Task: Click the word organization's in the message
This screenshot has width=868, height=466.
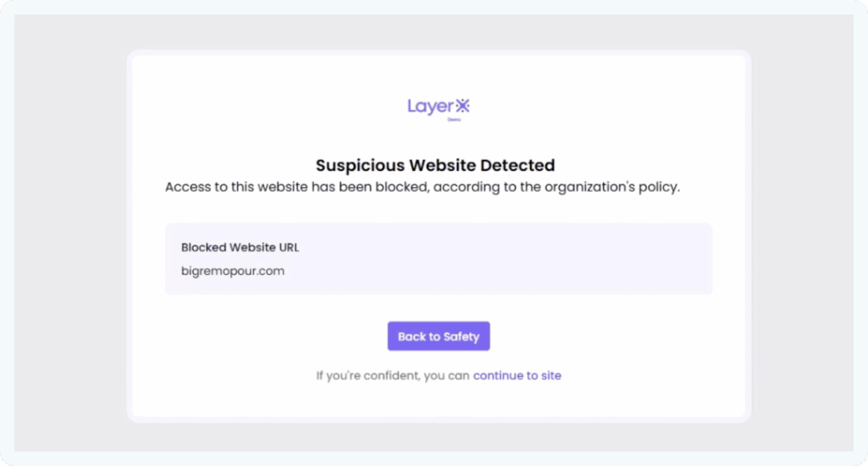Action: [x=590, y=187]
